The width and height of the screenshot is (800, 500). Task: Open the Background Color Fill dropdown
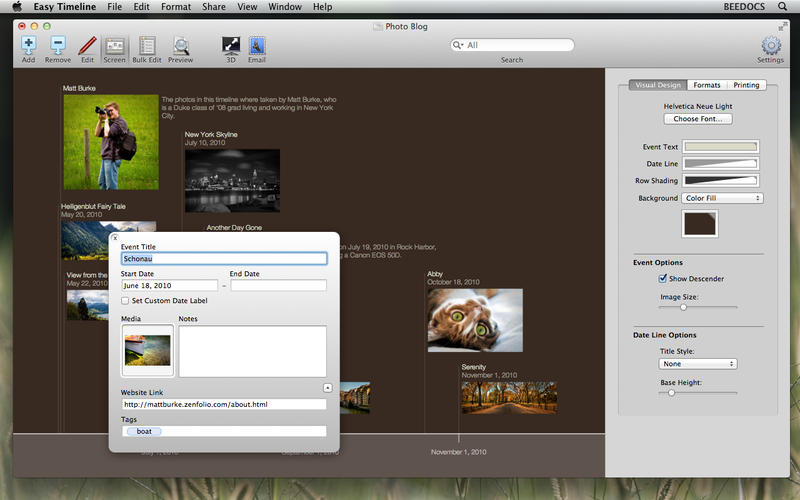click(x=722, y=198)
